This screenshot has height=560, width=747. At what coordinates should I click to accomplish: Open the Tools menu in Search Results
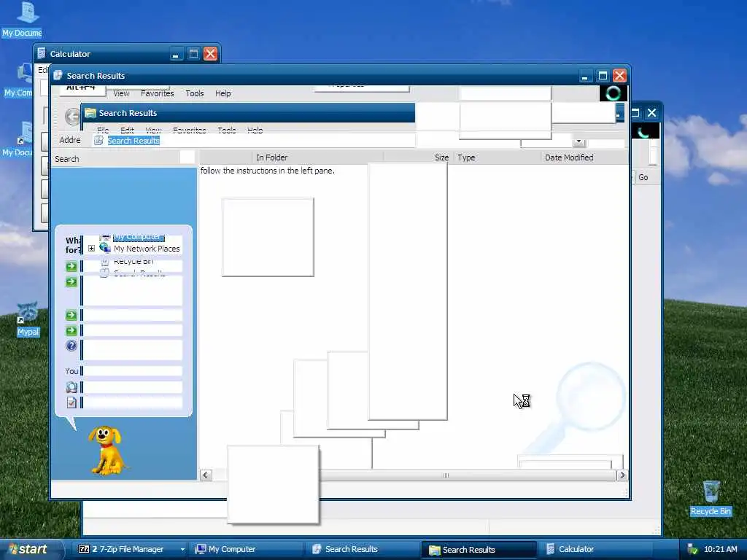194,93
